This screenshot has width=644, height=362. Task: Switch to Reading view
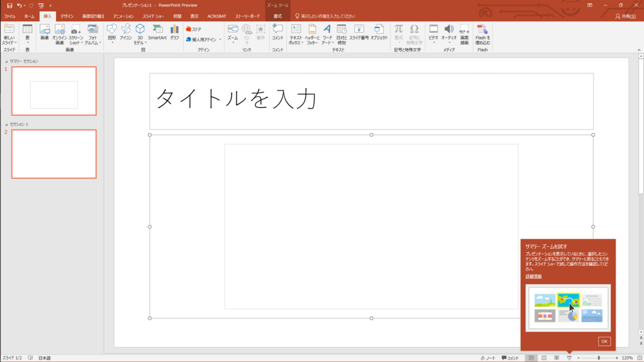(557, 358)
